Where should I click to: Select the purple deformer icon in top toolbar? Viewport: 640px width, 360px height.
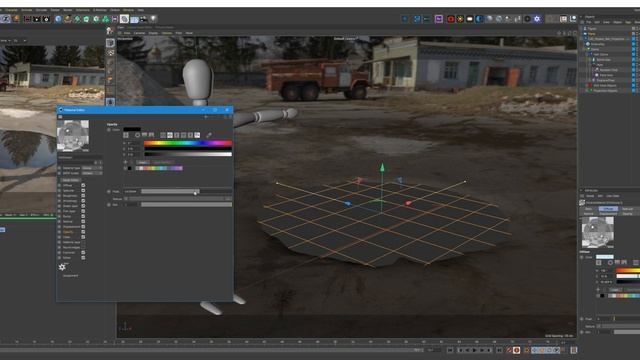pos(115,19)
